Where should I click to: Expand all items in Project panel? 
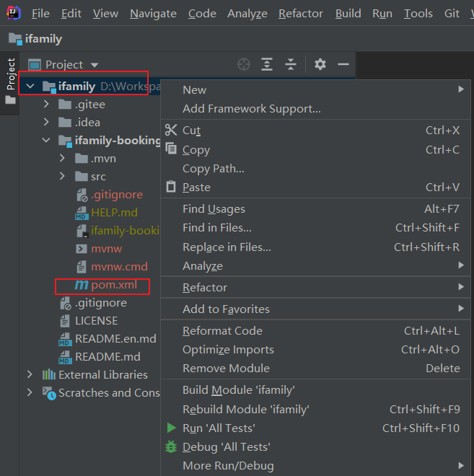[x=267, y=64]
